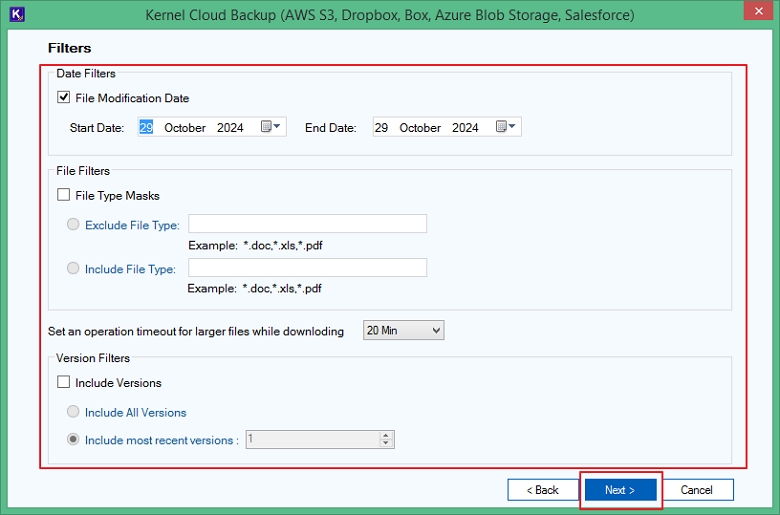This screenshot has width=780, height=515.
Task: Click the Exclude File Type text field
Action: [307, 224]
